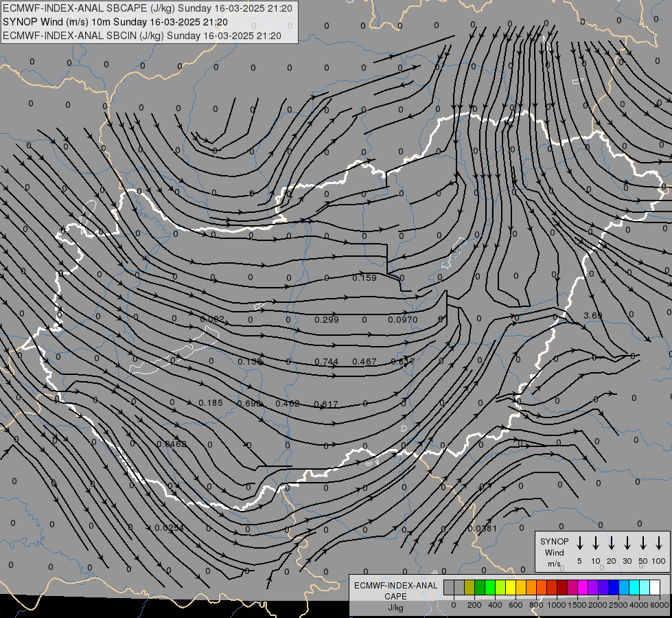Pick the purple CAPE legend swatch
The image size is (672, 618).
(592, 587)
